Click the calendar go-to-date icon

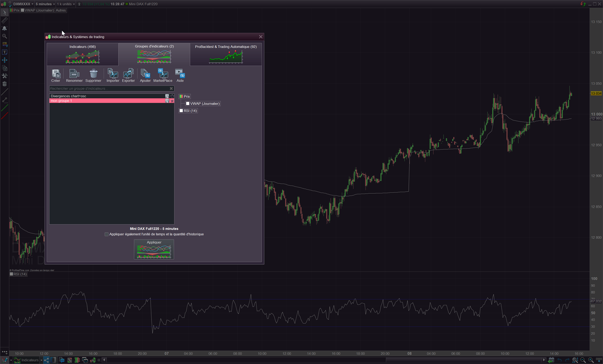551,360
